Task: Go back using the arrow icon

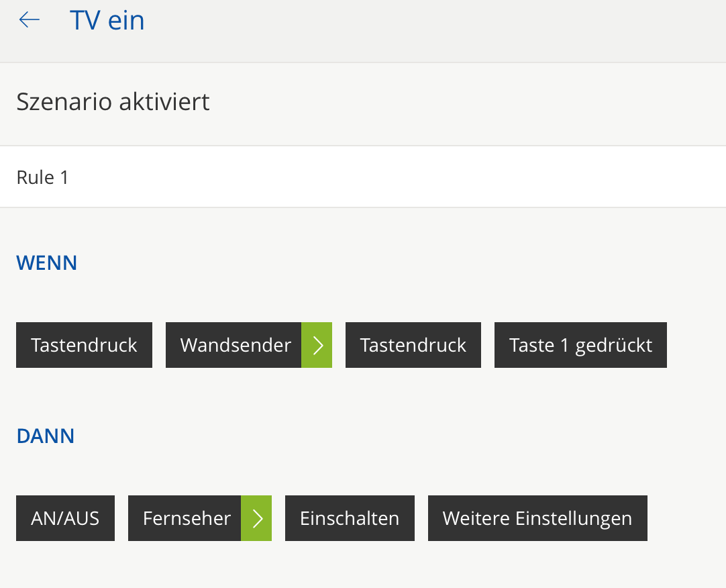Action: point(30,21)
